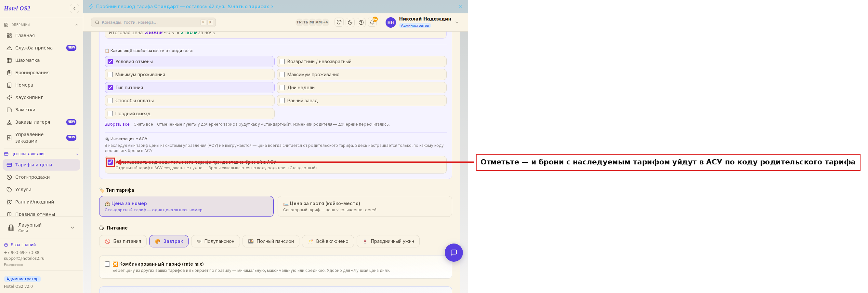Viewport: 868px width, 293px height.
Task: Check Возвратный / невозвратный checkbox
Action: pos(282,62)
